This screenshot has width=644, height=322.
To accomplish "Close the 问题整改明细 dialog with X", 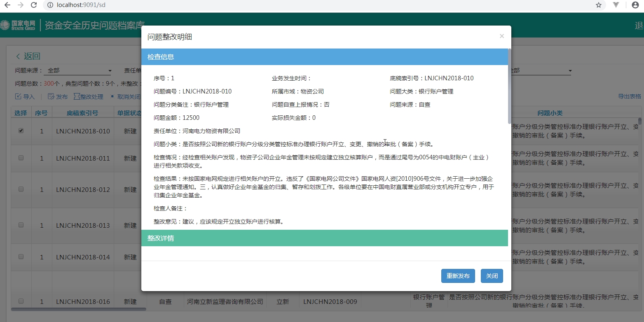I will [501, 36].
